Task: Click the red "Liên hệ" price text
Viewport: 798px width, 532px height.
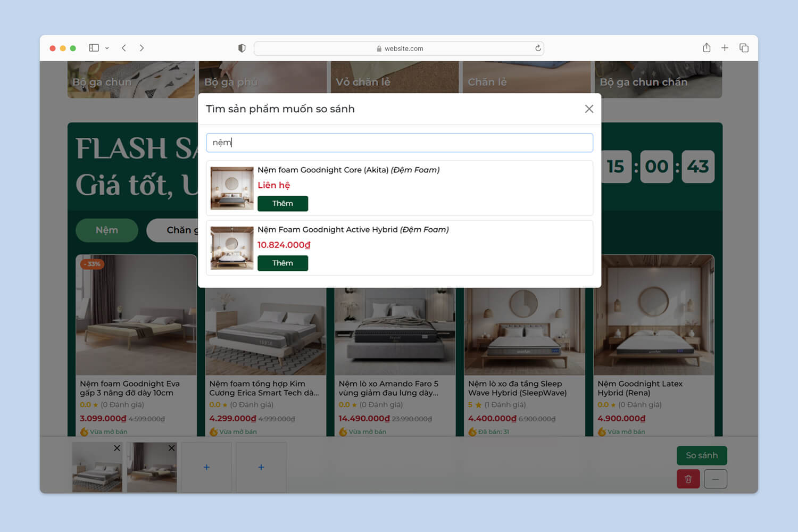Action: point(274,185)
